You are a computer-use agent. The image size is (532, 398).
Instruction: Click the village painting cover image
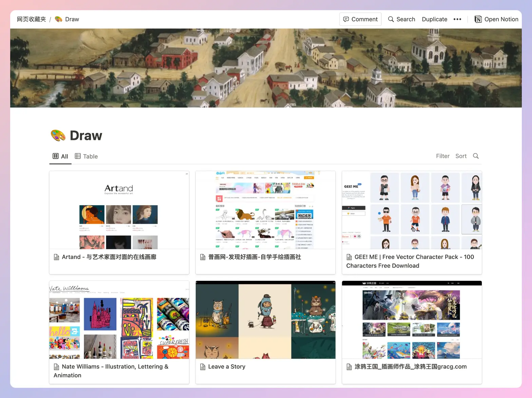tap(266, 68)
